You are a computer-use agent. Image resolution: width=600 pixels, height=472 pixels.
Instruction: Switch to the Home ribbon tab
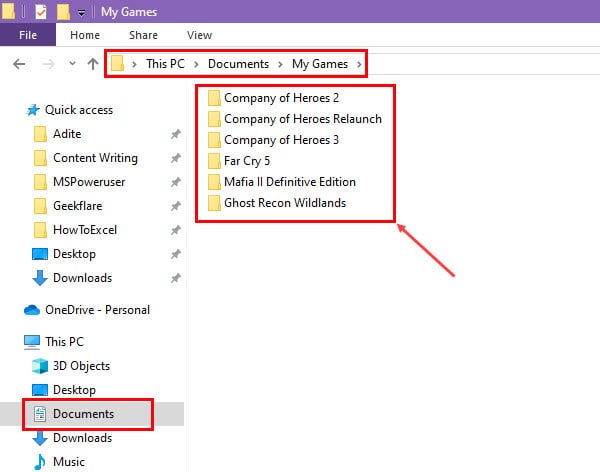(85, 35)
